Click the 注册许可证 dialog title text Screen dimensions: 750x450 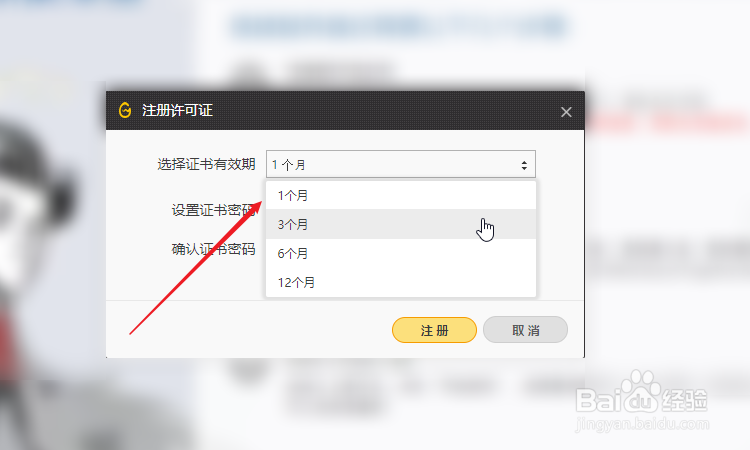tap(177, 110)
